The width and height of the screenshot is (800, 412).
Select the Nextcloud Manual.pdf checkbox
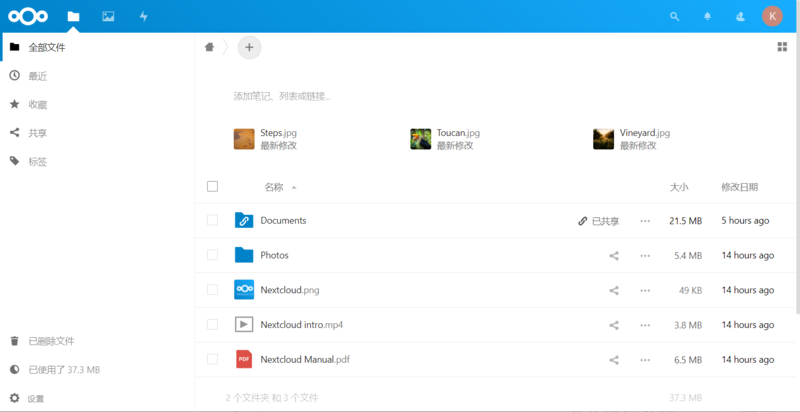[212, 359]
